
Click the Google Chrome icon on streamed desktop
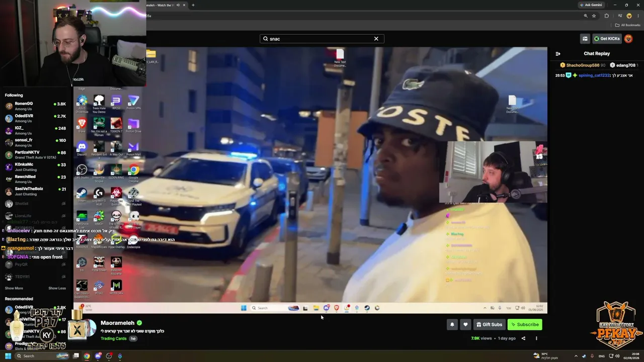pos(133,171)
